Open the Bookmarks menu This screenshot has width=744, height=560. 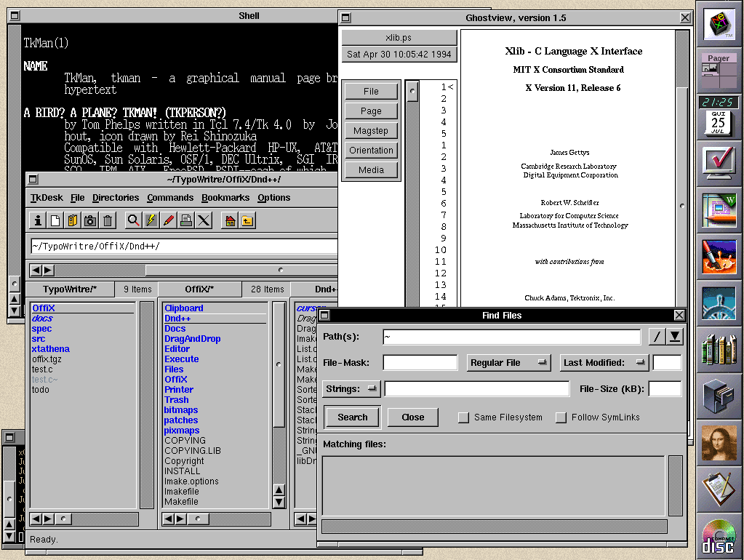pos(225,197)
